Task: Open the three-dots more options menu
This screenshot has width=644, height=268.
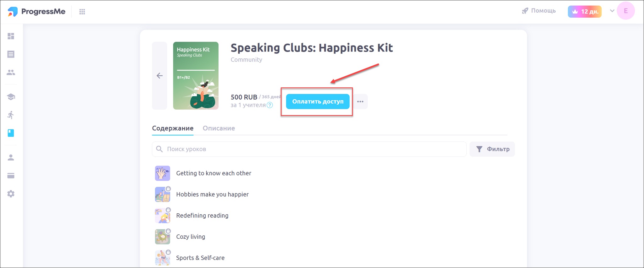Action: tap(360, 101)
